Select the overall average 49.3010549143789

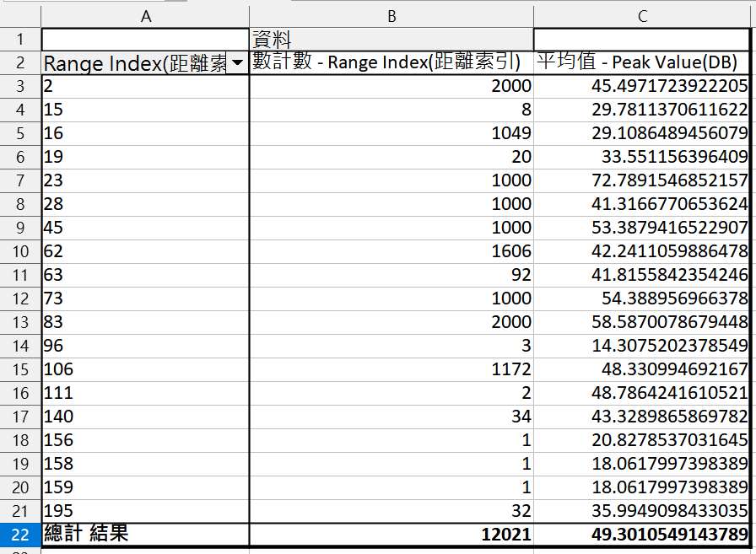641,534
